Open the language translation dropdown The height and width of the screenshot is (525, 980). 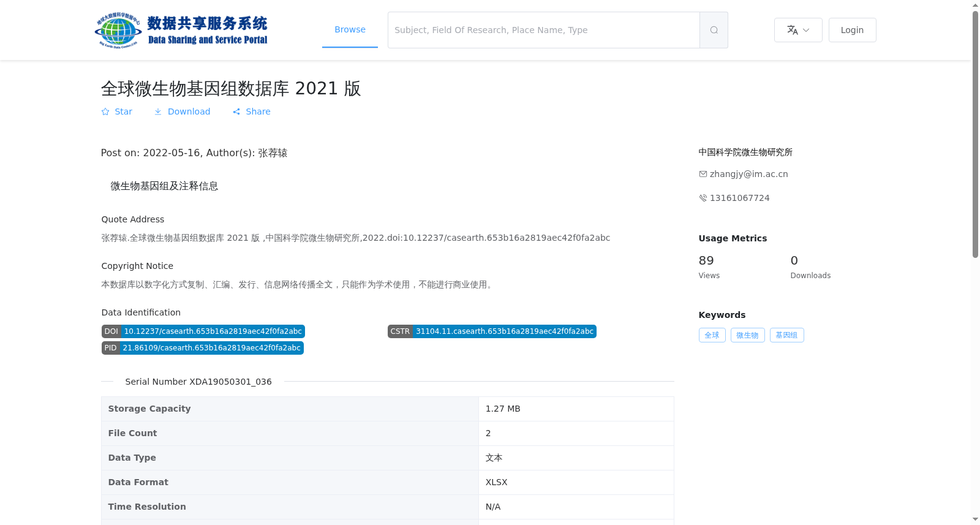(x=798, y=30)
